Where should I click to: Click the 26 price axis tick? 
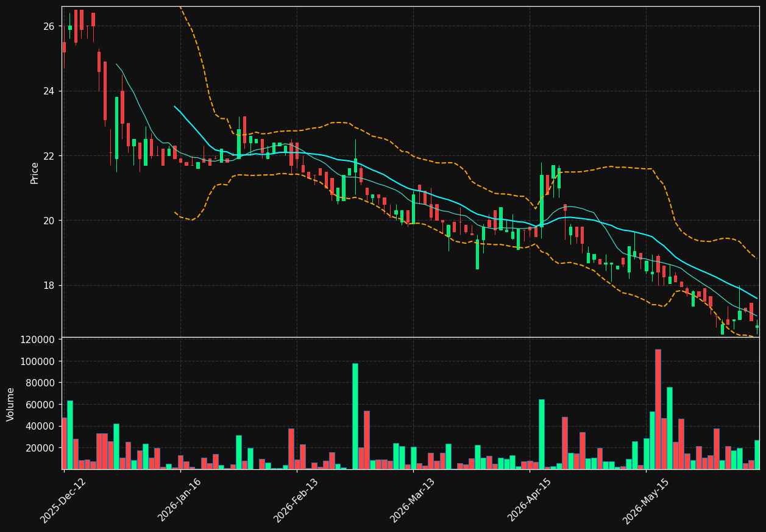49,26
